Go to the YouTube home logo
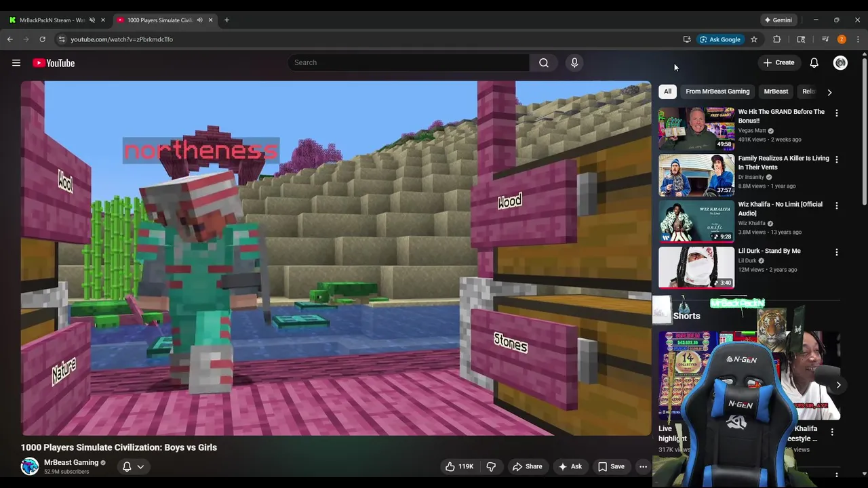The height and width of the screenshot is (488, 868). tap(54, 63)
